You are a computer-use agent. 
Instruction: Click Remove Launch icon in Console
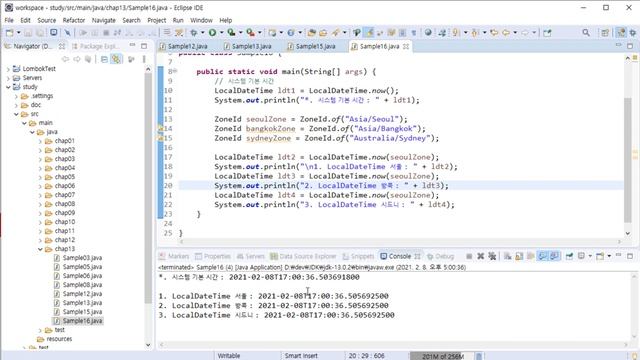click(481, 256)
